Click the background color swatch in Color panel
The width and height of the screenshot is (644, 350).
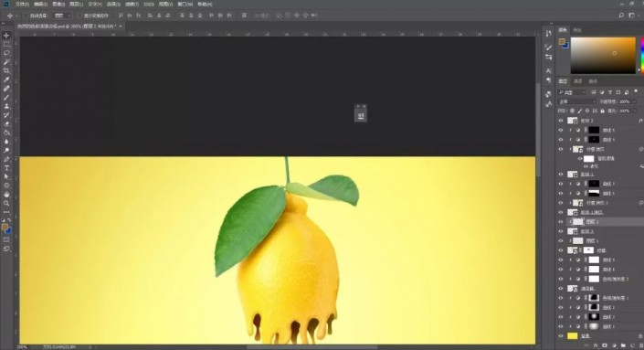click(566, 46)
